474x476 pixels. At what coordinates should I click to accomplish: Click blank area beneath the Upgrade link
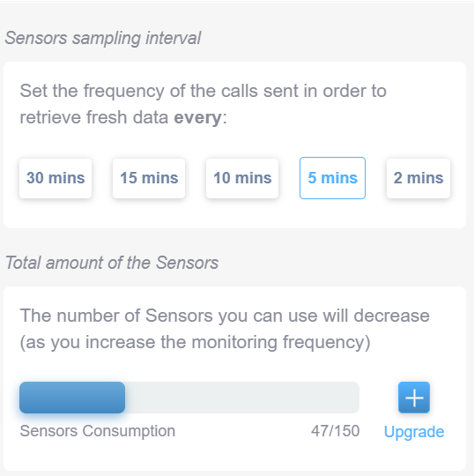tap(414, 456)
